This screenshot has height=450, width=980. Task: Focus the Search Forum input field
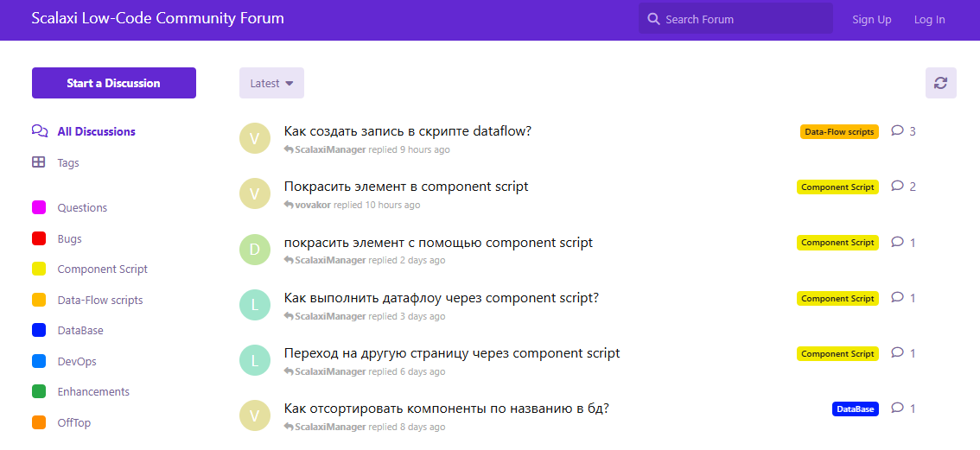743,19
